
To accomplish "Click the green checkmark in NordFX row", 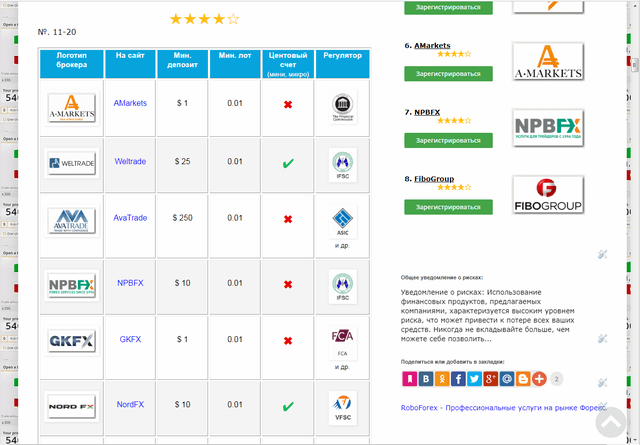I will 288,406.
